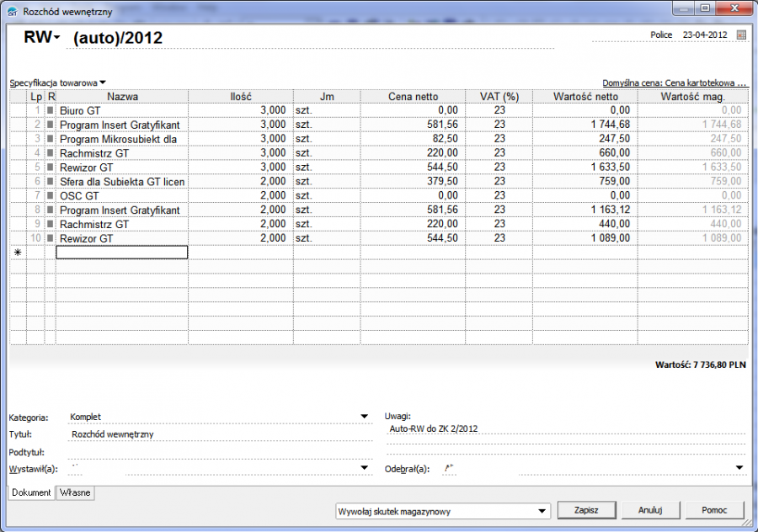Click the R icon in row 4
The width and height of the screenshot is (758, 532).
click(51, 152)
